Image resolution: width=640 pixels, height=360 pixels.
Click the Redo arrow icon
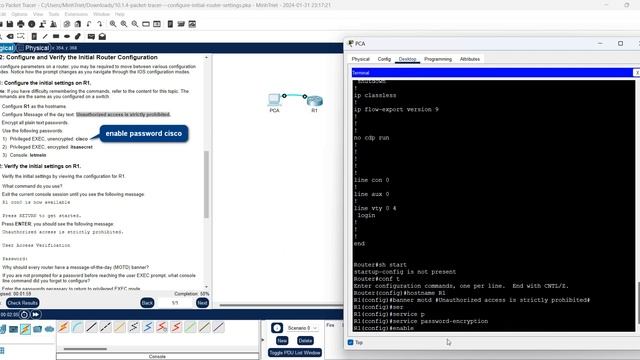click(x=100, y=24)
